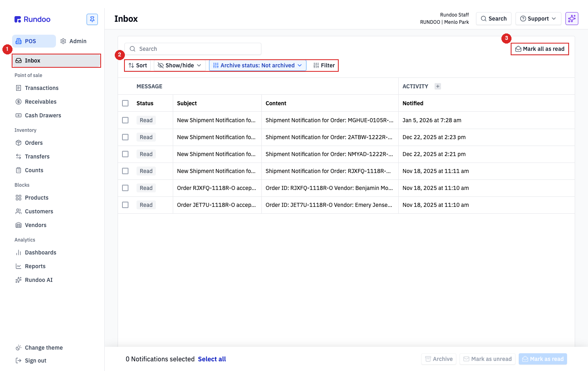Click the Admin gear icon
This screenshot has height=371, width=588.
(63, 41)
